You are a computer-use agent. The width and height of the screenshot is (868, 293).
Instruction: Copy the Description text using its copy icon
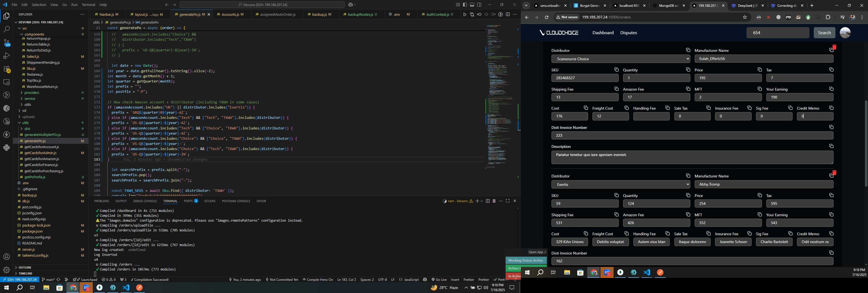point(831,146)
